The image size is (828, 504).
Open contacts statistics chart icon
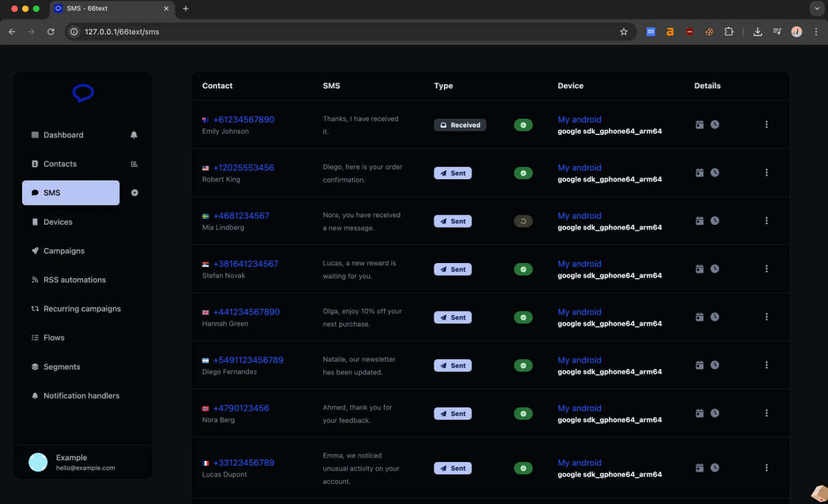(134, 164)
